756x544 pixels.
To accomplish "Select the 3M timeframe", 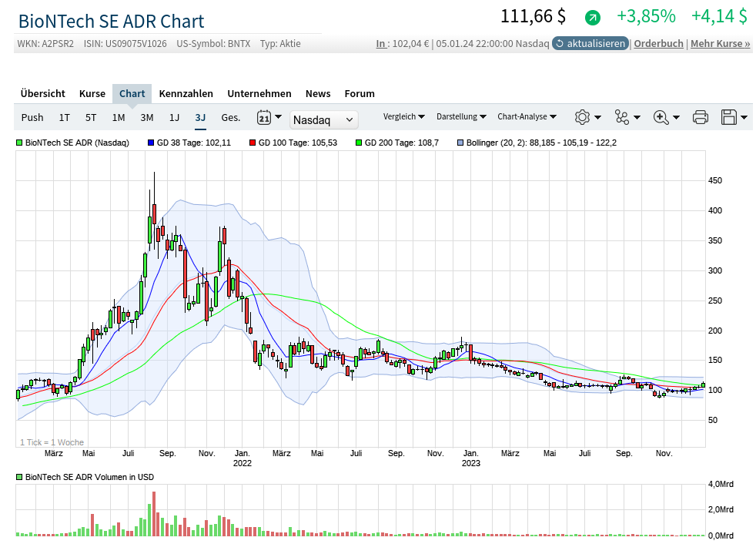I will [146, 117].
